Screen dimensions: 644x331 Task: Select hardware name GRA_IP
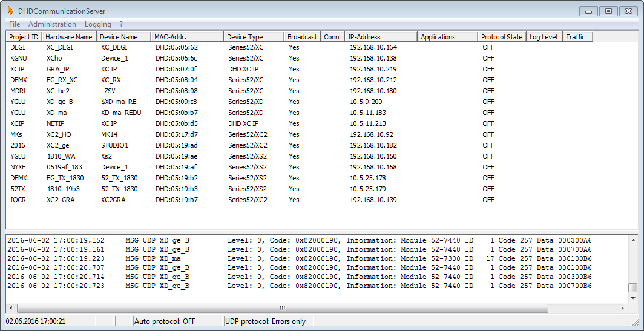point(58,69)
